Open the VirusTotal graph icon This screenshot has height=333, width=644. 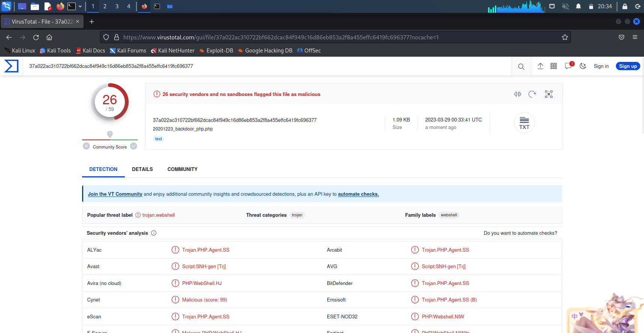(x=549, y=94)
